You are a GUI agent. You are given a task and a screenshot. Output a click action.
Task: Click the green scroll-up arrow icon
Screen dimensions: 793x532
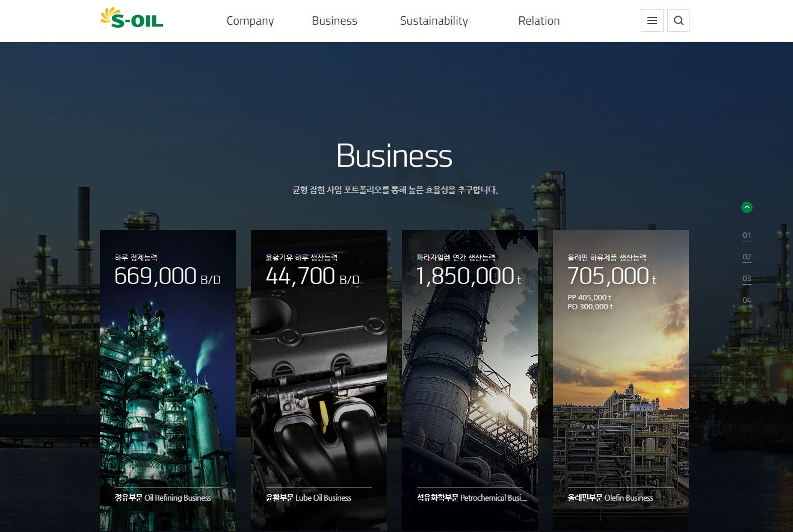point(747,207)
